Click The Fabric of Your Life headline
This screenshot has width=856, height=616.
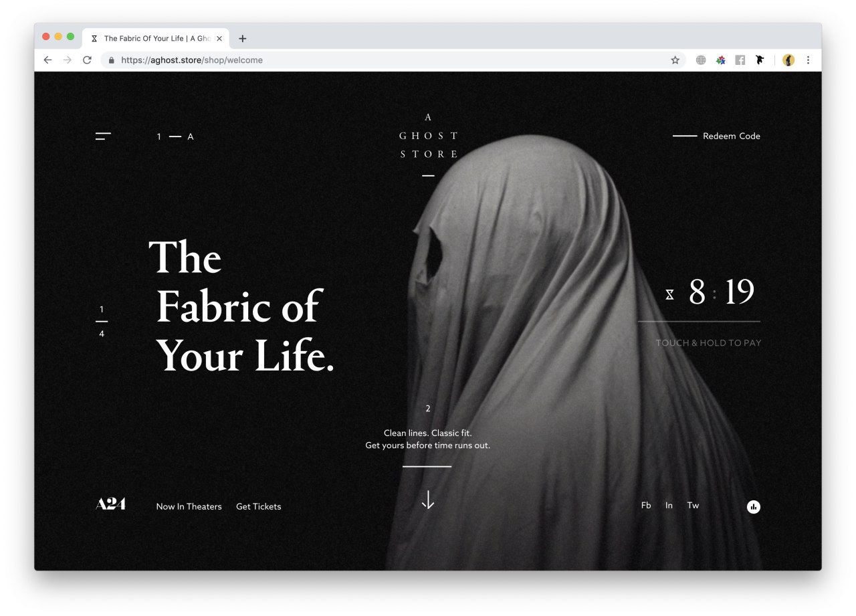pos(241,307)
